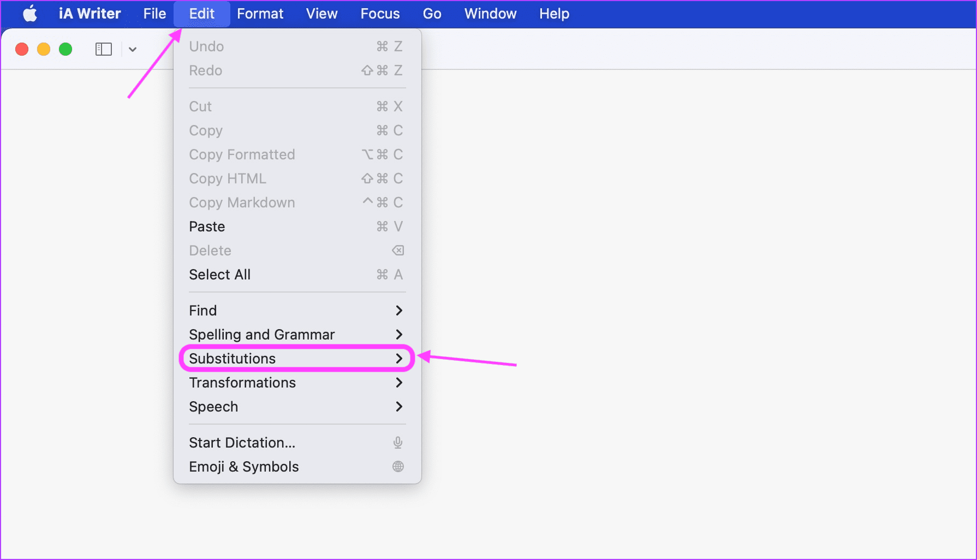Click the Copy HTML entry
Viewport: 977px width, 560px height.
[x=297, y=178]
